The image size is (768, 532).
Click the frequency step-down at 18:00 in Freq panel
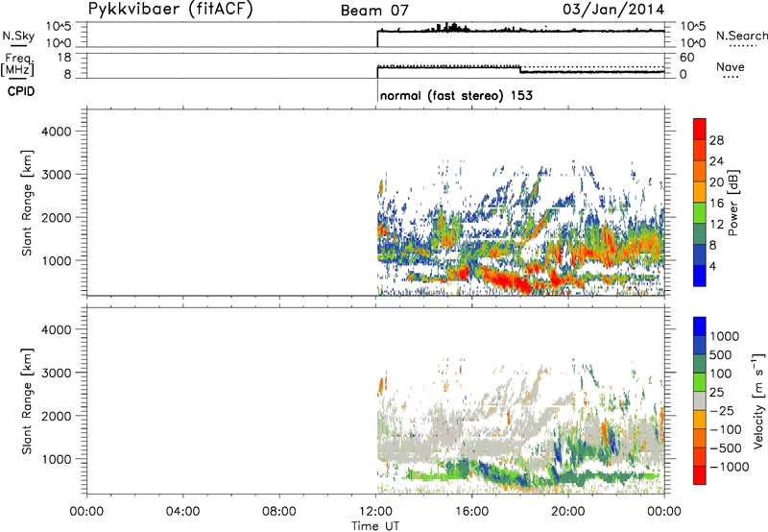tap(519, 69)
